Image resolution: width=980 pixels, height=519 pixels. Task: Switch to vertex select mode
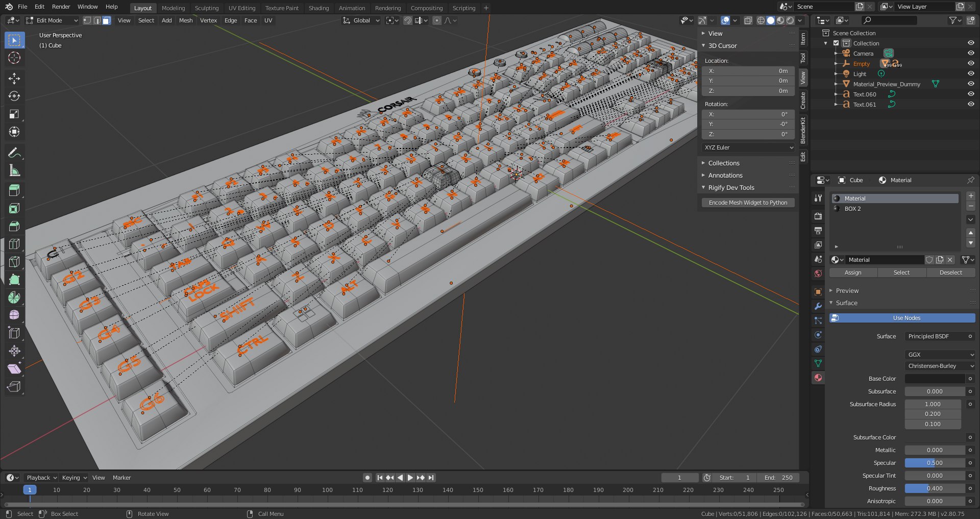pyautogui.click(x=87, y=20)
